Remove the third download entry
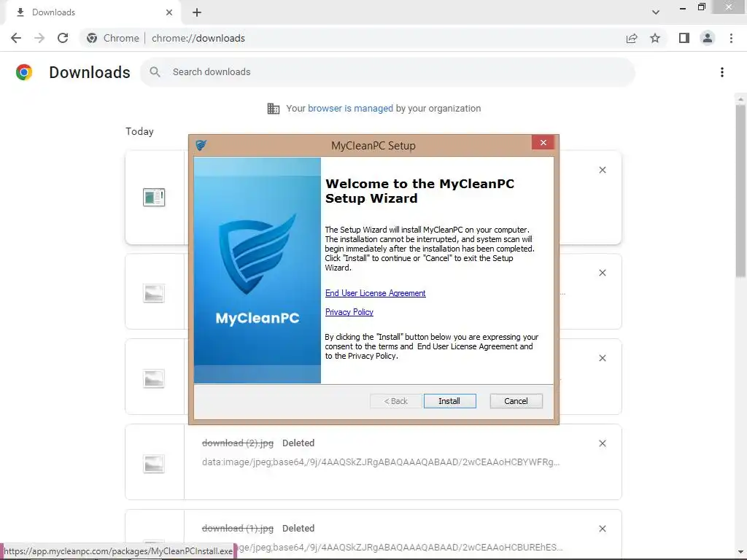 click(602, 358)
